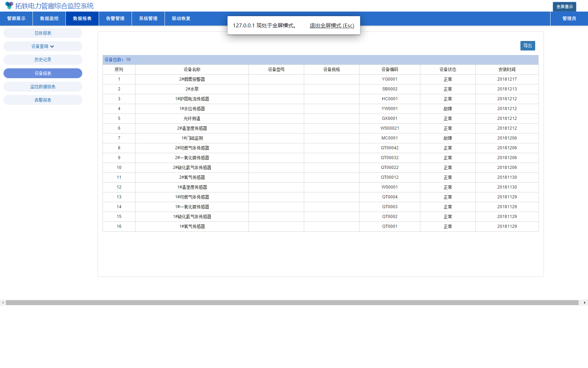588x368 pixels.
Task: Open the 管廊展示 menu tab
Action: [16, 19]
